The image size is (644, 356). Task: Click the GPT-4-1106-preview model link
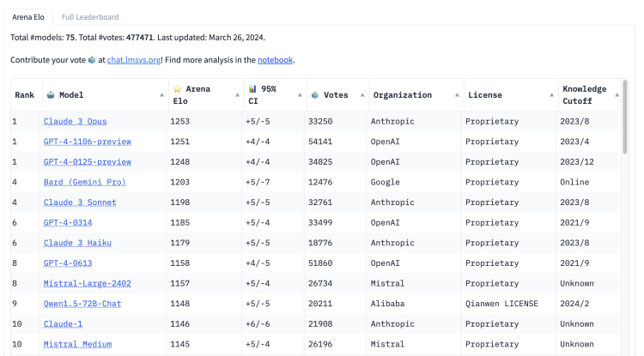tap(88, 142)
